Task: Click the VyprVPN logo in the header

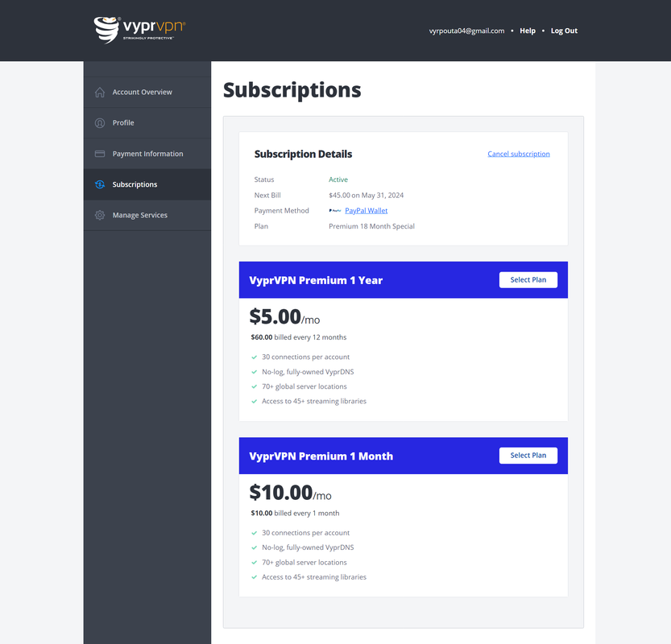Action: [139, 30]
